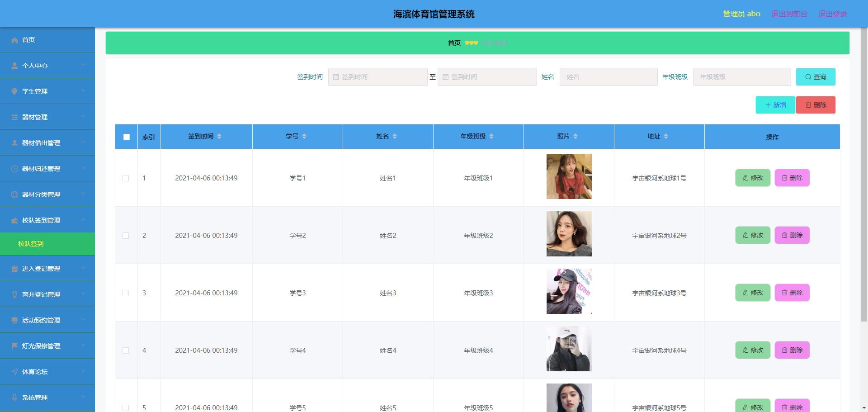Toggle the select-all checkbox in table header
The image size is (868, 412).
pos(127,137)
